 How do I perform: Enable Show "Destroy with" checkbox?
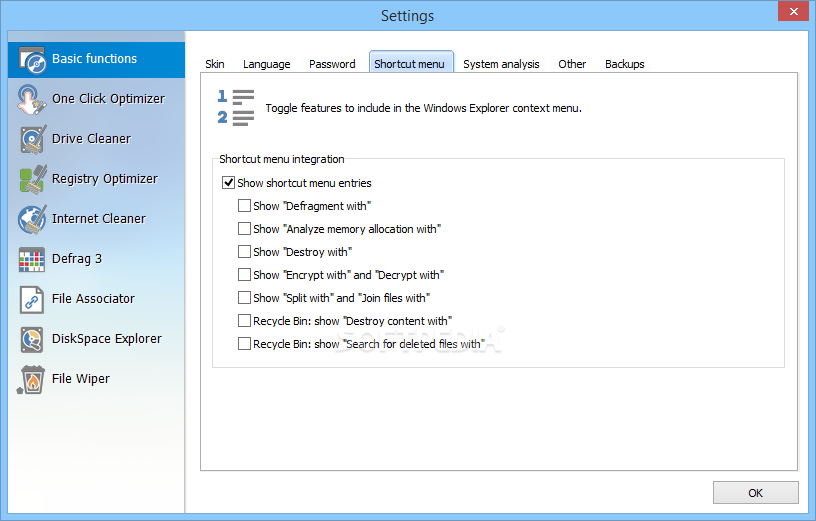tap(244, 252)
